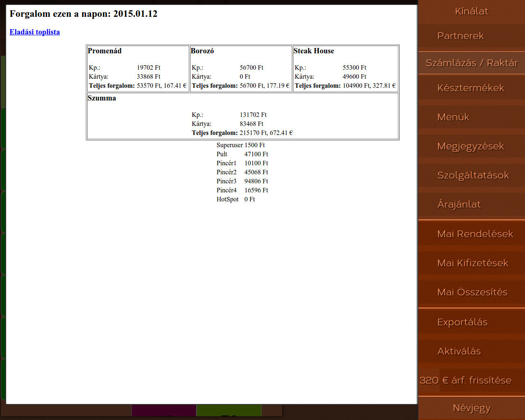Click the Superuser row label

(230, 145)
